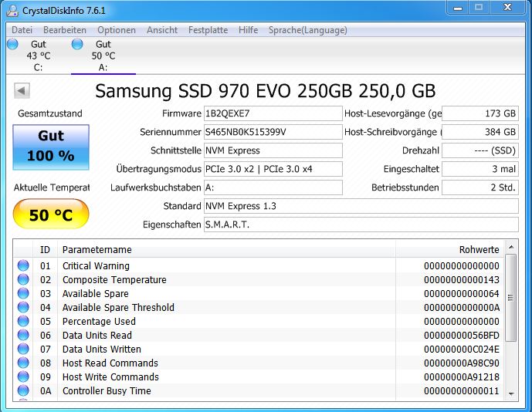Screen dimensions: 532x412
Task: Click the 50 °C temperature button
Action: coord(51,214)
